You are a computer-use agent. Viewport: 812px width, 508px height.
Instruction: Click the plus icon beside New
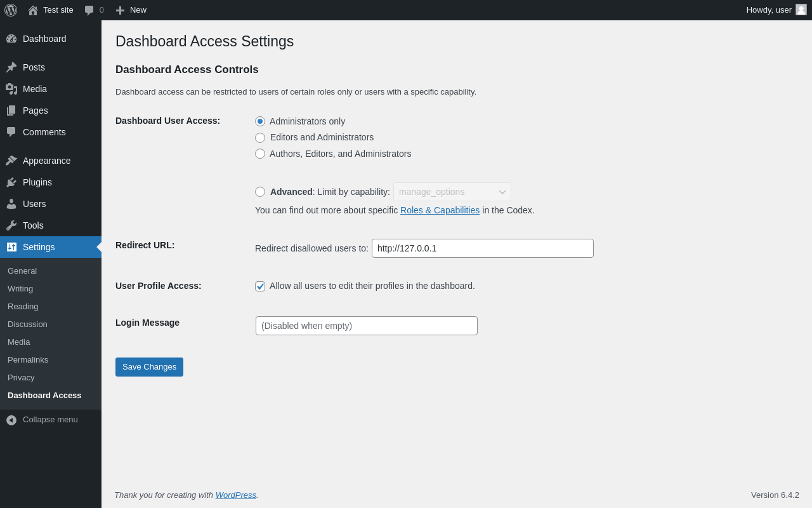coord(120,10)
